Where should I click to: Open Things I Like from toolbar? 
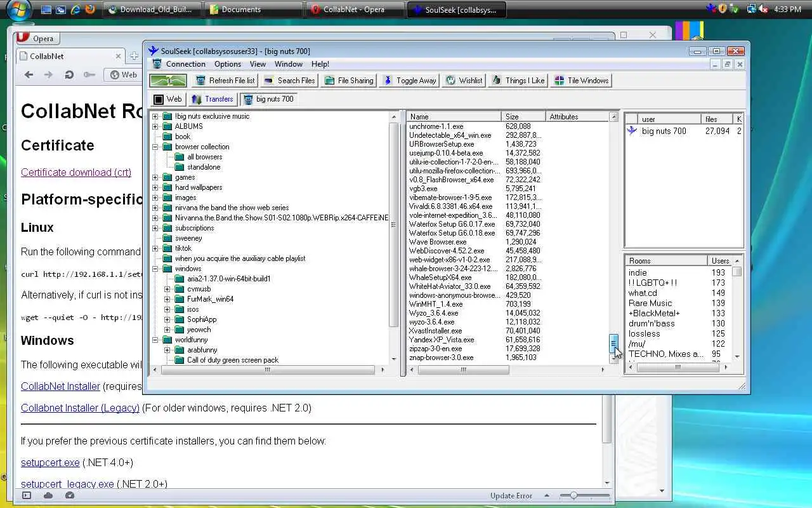518,81
